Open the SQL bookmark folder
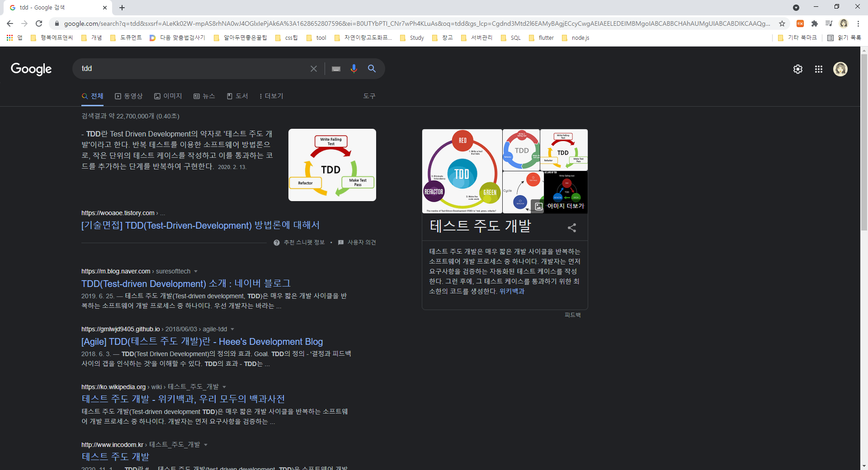 point(511,38)
